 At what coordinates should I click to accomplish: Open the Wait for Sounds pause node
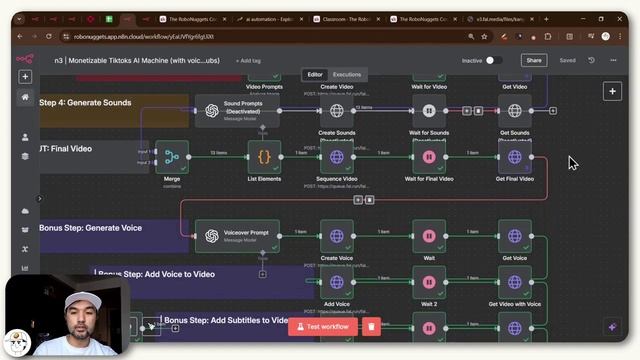coord(429,111)
